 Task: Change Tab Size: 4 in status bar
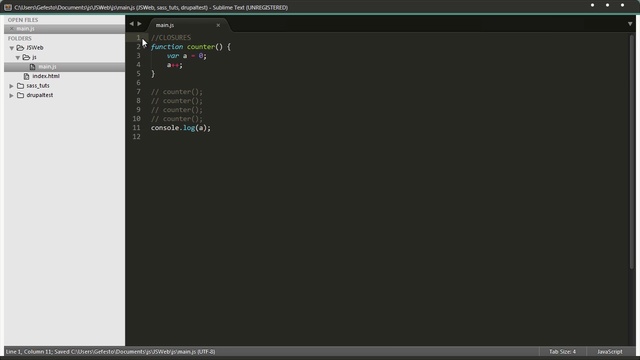tap(562, 351)
